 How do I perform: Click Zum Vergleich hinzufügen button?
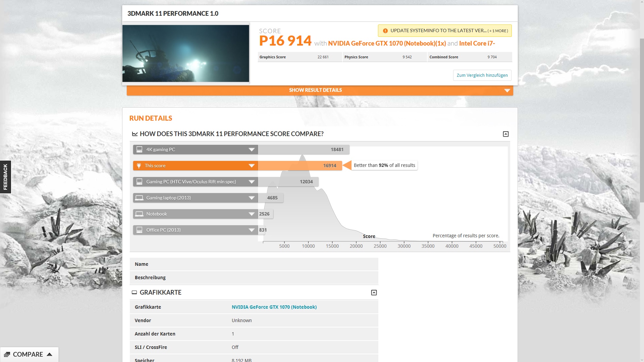click(482, 75)
